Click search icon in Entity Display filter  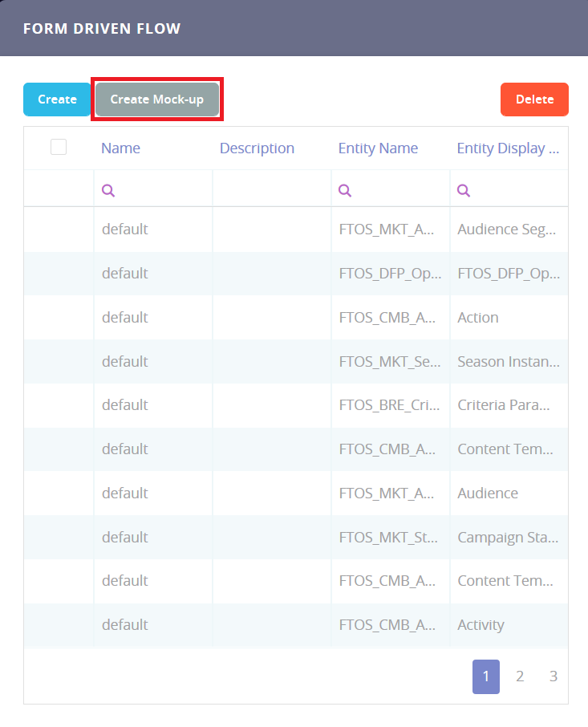tap(463, 190)
